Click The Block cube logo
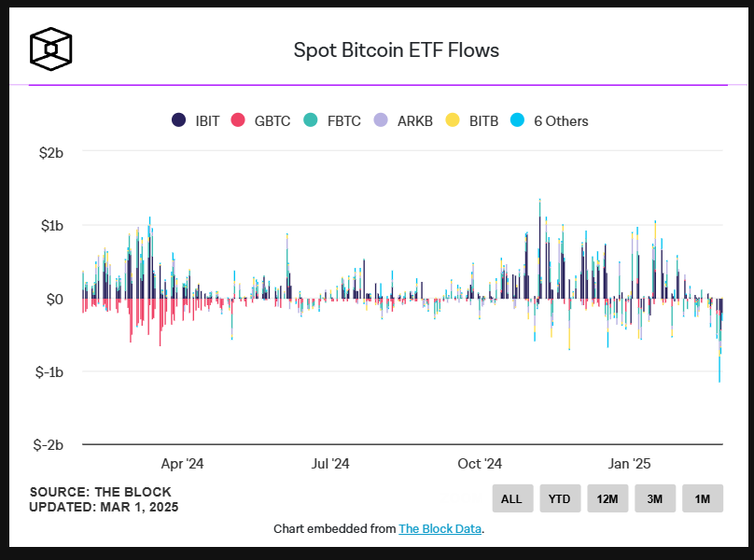754x560 pixels. coord(50,49)
